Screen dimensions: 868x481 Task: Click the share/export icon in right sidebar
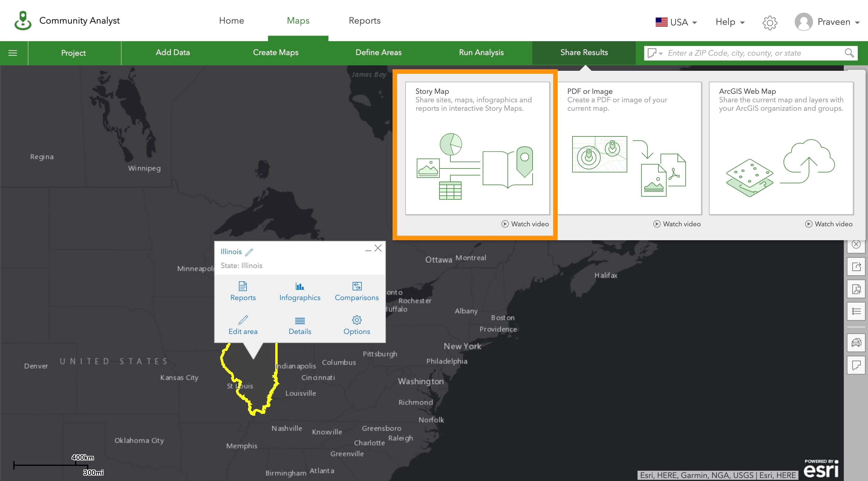(856, 267)
